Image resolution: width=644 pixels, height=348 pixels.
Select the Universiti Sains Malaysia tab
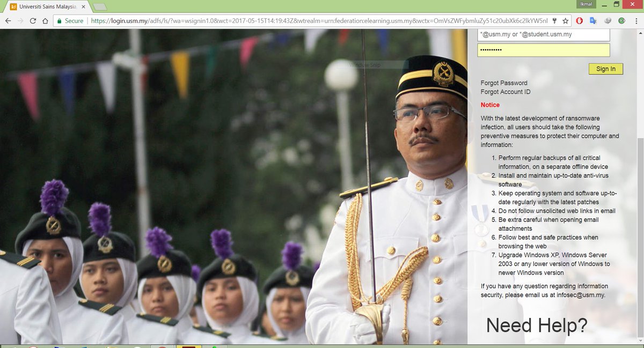pos(47,7)
